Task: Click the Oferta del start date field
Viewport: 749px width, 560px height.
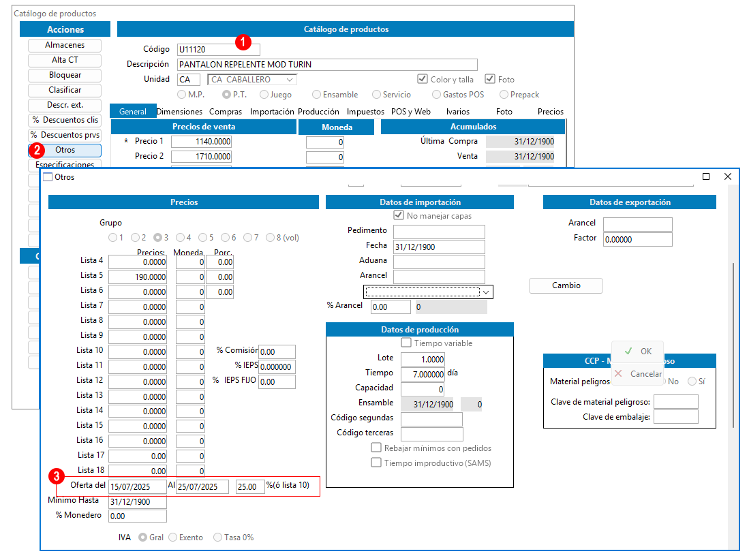Action: 138,486
